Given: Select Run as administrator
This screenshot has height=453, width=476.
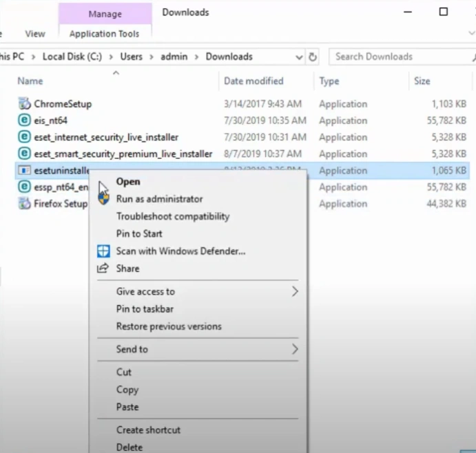Looking at the screenshot, I should [159, 199].
